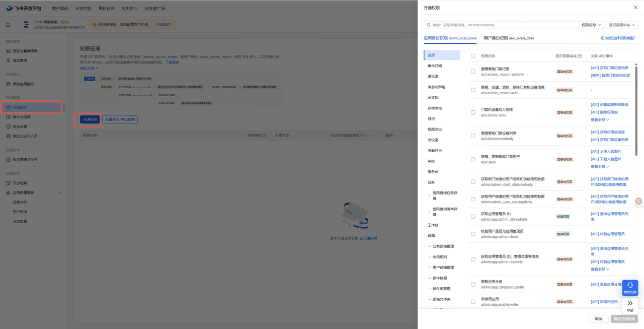Open 应用中心 in top navigation
Viewport: 644px width, 329px height.
click(129, 9)
